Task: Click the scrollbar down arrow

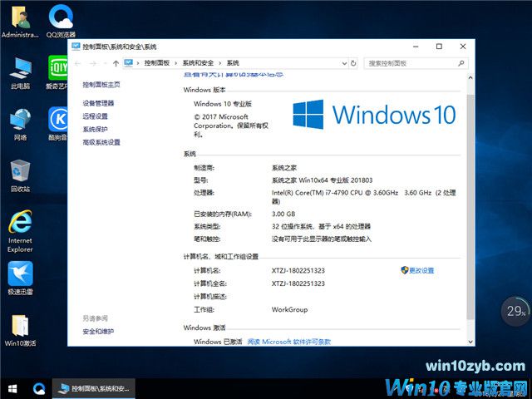Action: (470, 342)
